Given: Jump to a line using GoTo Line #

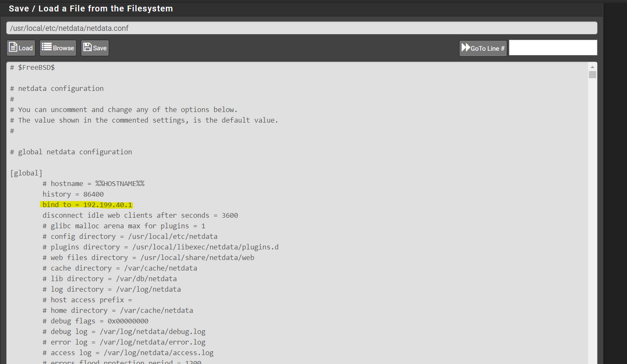Looking at the screenshot, I should (483, 48).
